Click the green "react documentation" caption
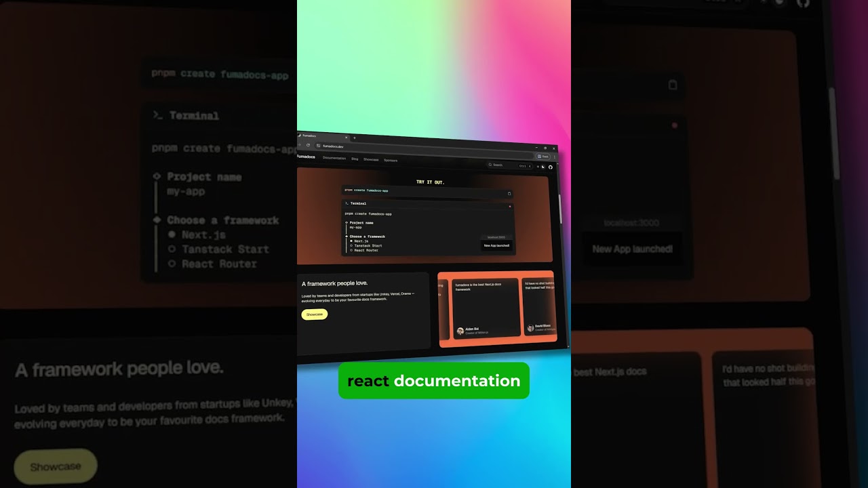 click(434, 380)
